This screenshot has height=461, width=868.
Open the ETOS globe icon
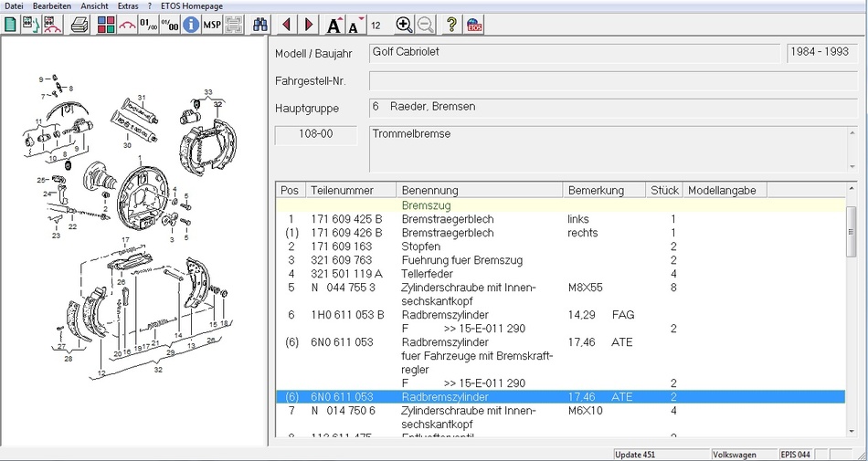[474, 25]
